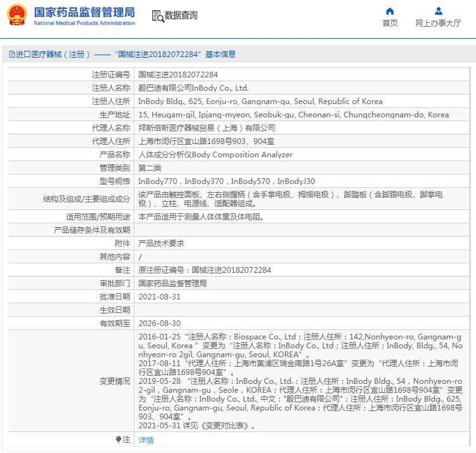The image size is (476, 453).
Task: Select registration number 国械注进20182072284 value
Action: (178, 75)
